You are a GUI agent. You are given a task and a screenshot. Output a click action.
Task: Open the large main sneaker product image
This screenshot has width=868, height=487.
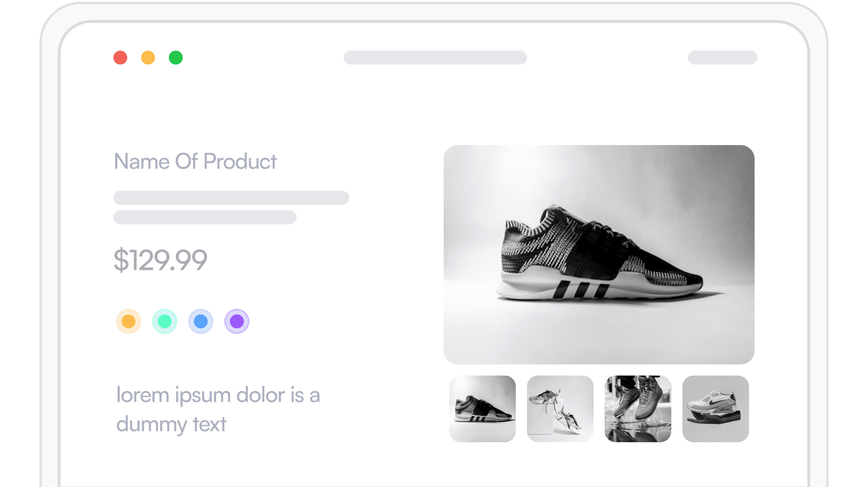point(599,254)
